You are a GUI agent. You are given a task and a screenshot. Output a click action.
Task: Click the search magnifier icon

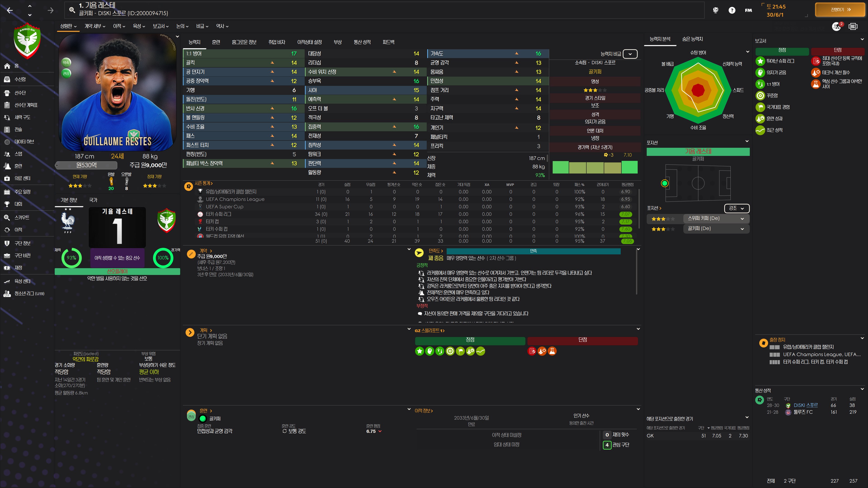click(72, 10)
